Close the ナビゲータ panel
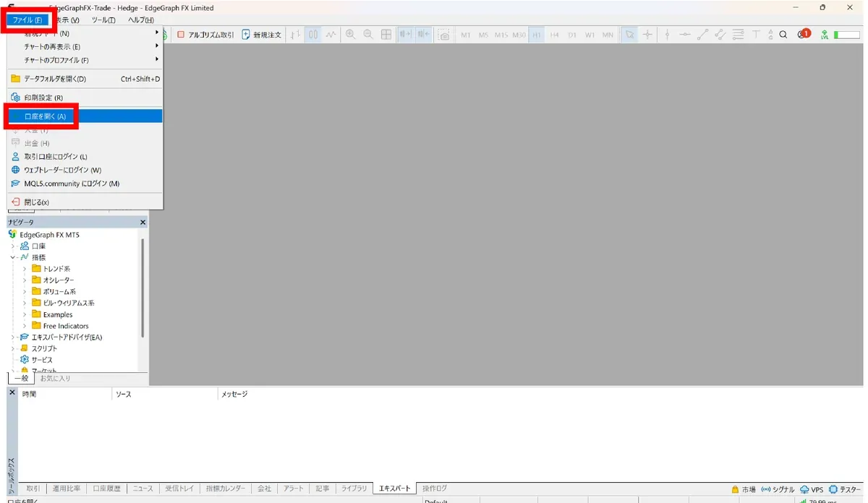The height and width of the screenshot is (503, 868). (x=142, y=223)
